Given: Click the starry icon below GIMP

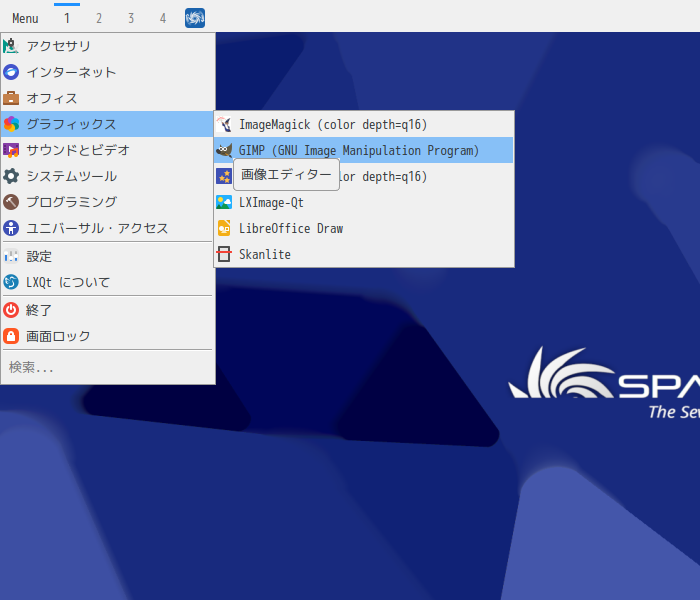Looking at the screenshot, I should pos(224,176).
